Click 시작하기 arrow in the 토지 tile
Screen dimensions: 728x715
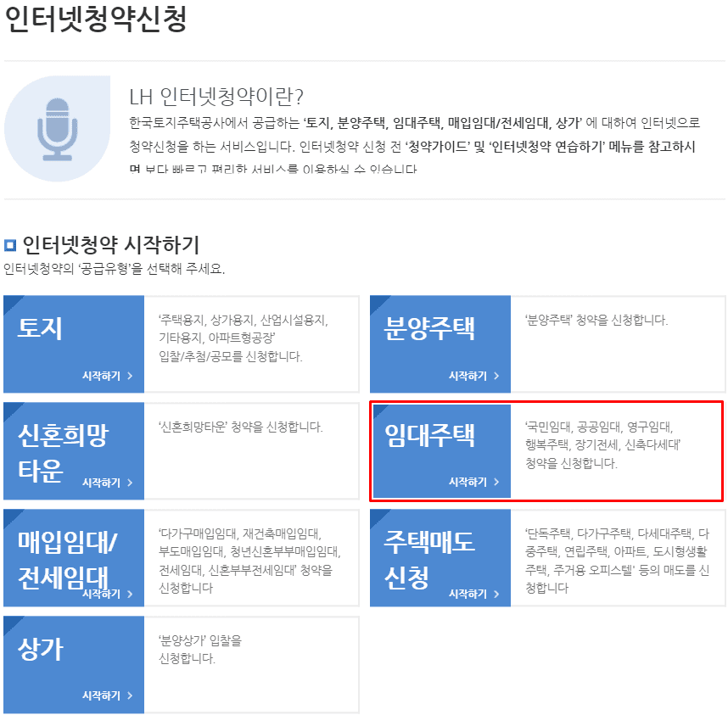tap(107, 376)
